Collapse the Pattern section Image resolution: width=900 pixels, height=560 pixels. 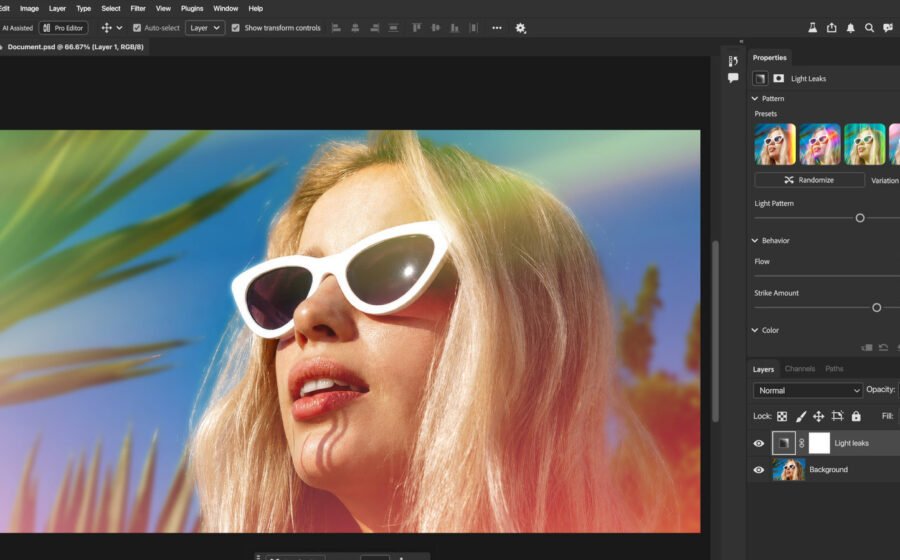[x=755, y=99]
